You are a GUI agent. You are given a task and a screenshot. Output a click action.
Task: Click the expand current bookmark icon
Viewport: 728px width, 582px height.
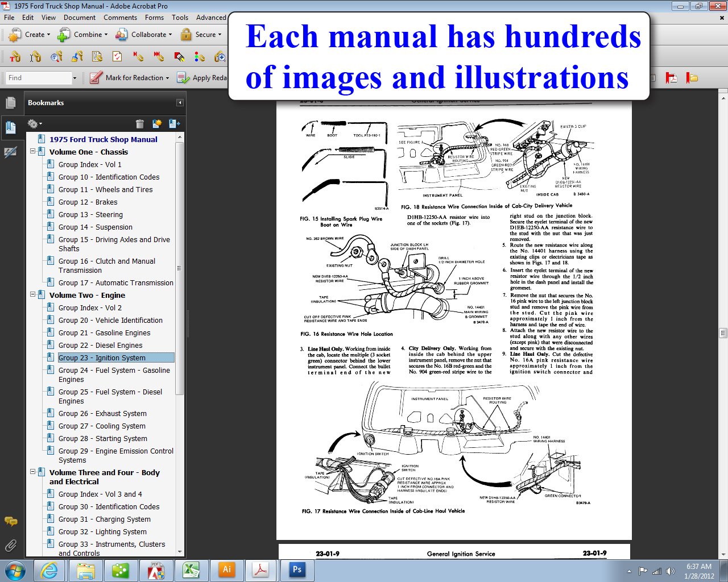[175, 123]
